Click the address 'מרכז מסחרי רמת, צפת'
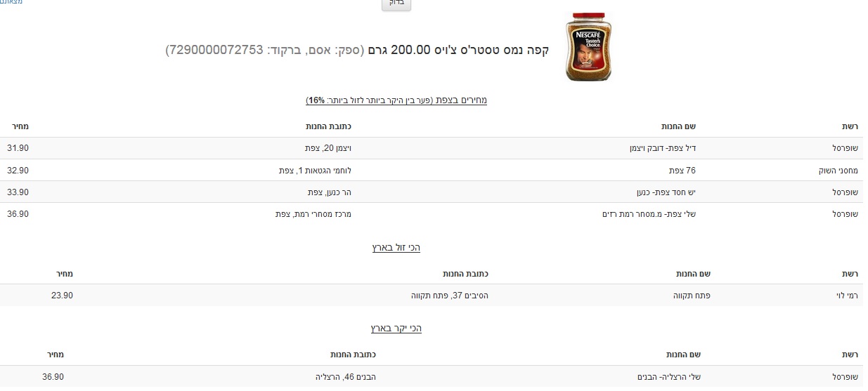Screen dimensions: 868x391 (313, 213)
